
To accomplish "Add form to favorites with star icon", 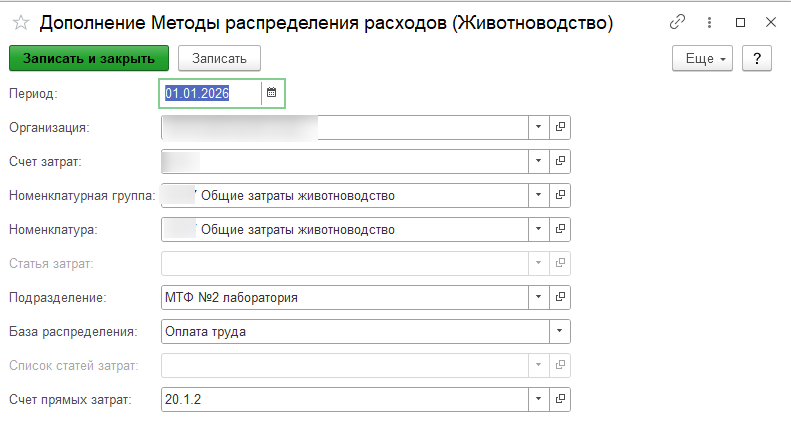I will point(21,23).
